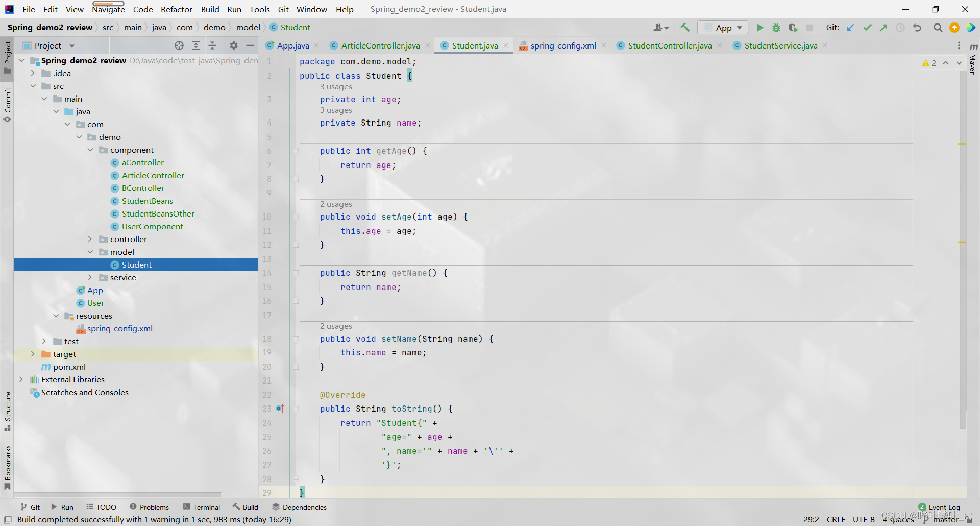Collapse all in Project panel
The image size is (980, 526).
(212, 45)
